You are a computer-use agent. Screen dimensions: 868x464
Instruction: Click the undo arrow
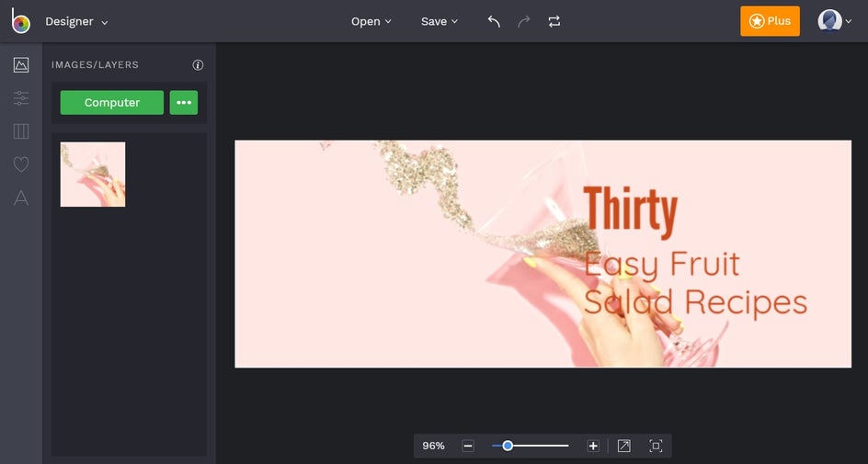coord(494,21)
